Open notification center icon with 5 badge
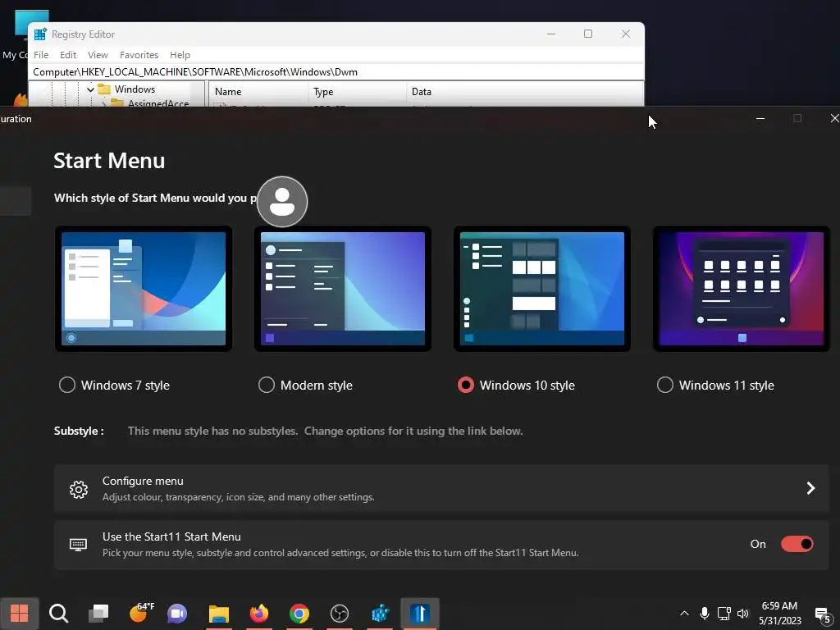This screenshot has width=840, height=630. coord(823,615)
